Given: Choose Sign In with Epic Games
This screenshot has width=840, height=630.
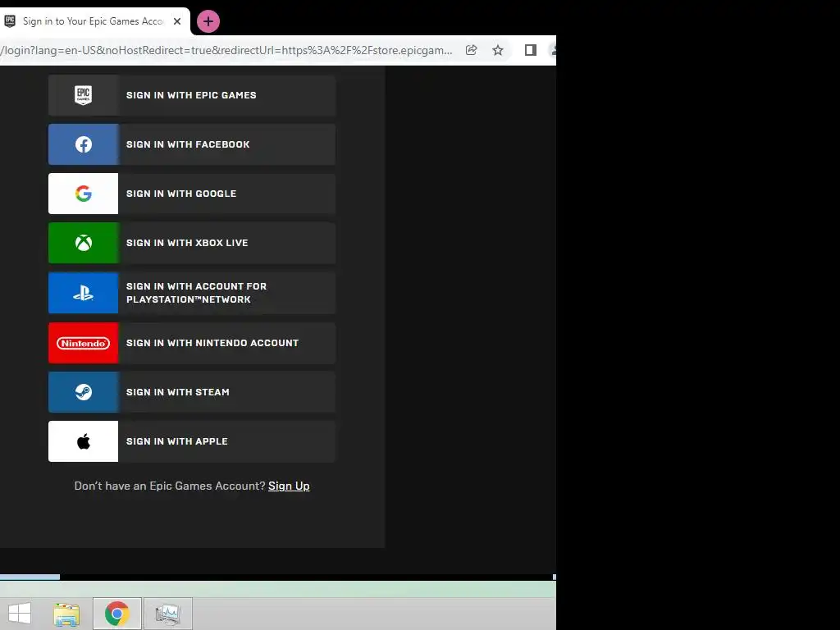Looking at the screenshot, I should (x=192, y=95).
